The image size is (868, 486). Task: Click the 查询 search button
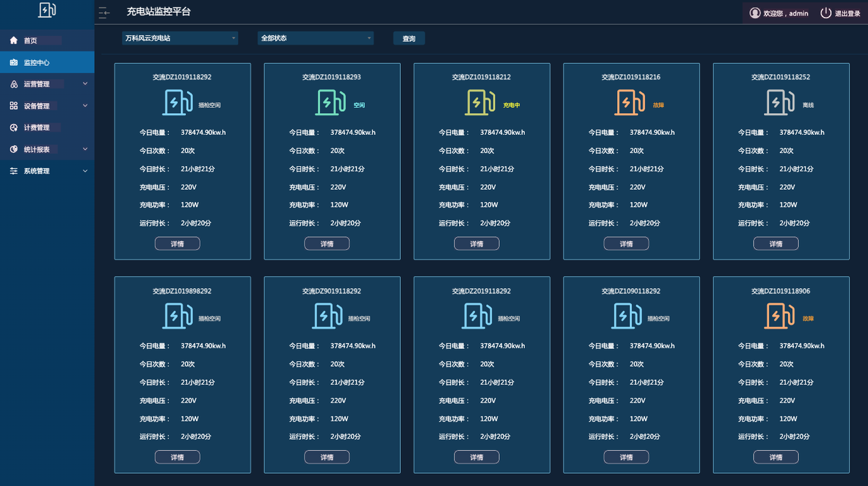coord(409,39)
